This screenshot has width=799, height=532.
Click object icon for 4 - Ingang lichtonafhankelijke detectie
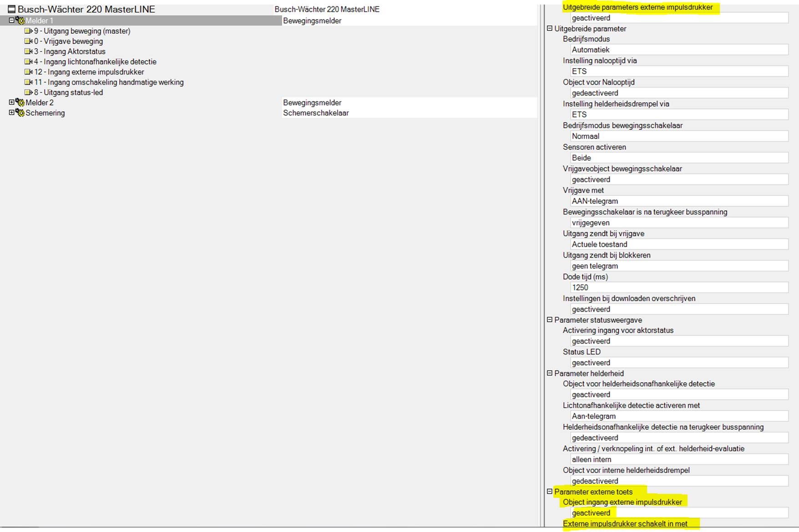(29, 61)
